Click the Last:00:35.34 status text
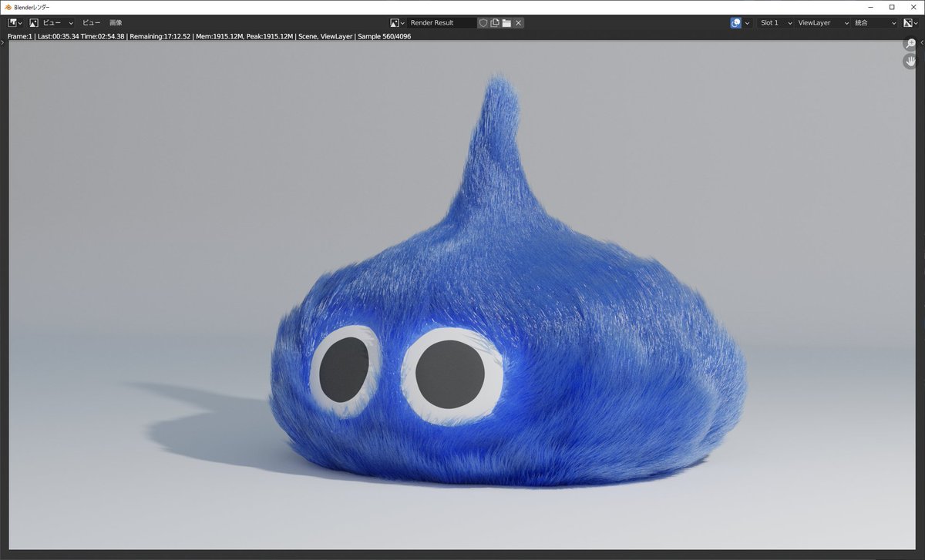 coord(58,36)
